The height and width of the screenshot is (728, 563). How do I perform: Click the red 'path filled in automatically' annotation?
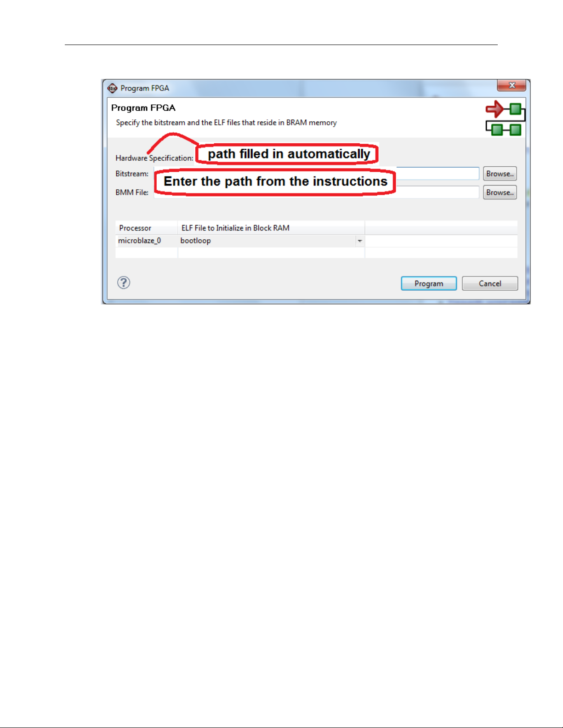point(288,154)
